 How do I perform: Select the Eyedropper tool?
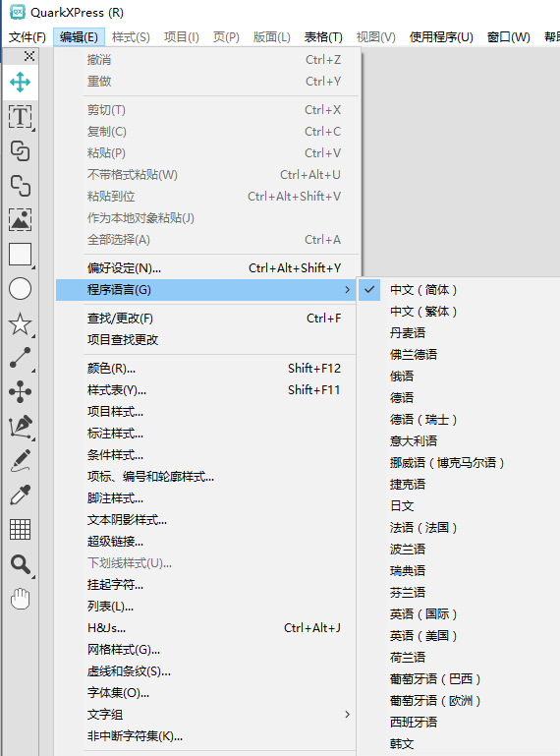[x=21, y=495]
